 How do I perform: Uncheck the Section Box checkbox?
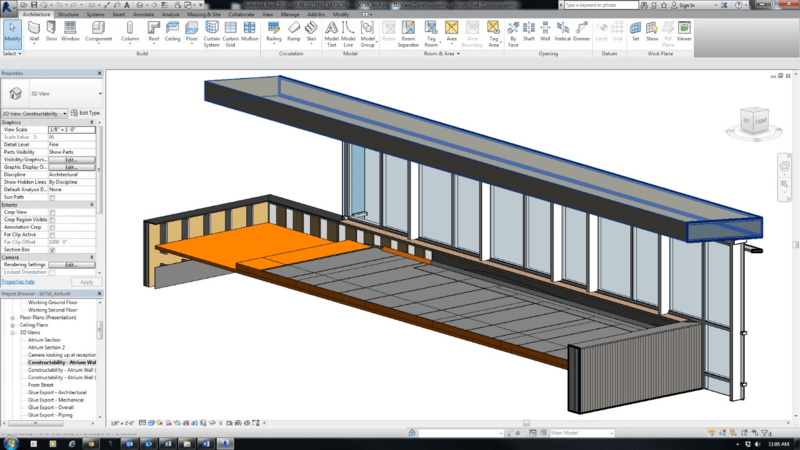pyautogui.click(x=53, y=248)
